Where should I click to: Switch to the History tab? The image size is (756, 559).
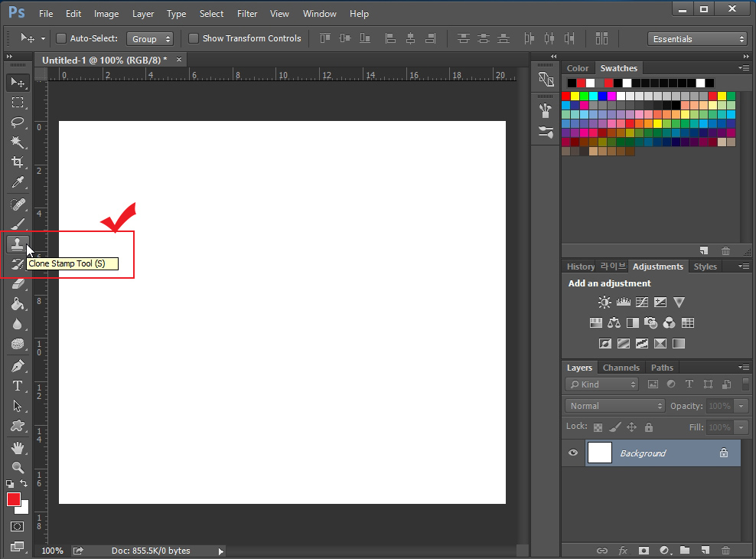tap(581, 266)
